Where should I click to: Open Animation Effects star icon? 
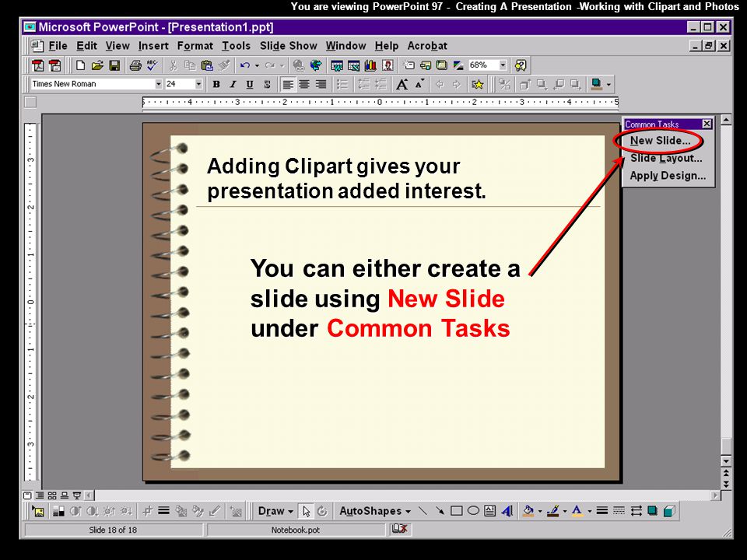[477, 84]
